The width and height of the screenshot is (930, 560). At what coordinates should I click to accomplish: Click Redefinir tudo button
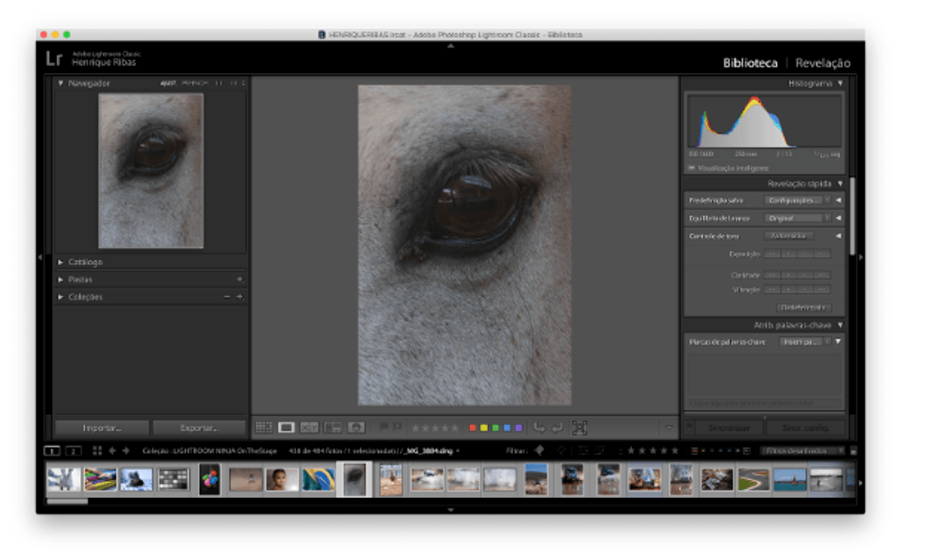point(804,307)
